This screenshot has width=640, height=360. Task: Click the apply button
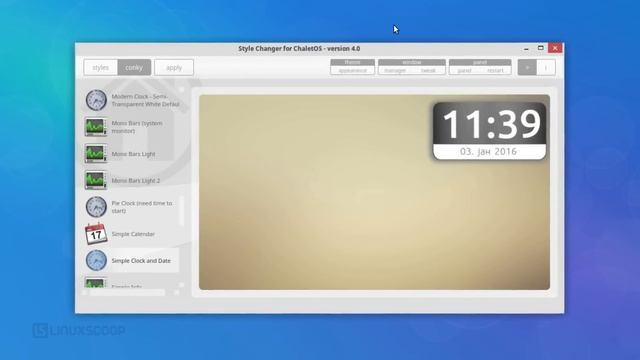click(x=174, y=67)
